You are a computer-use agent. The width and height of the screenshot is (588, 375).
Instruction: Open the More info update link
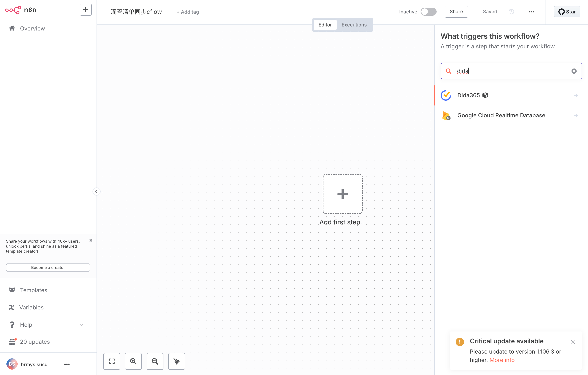(x=502, y=360)
